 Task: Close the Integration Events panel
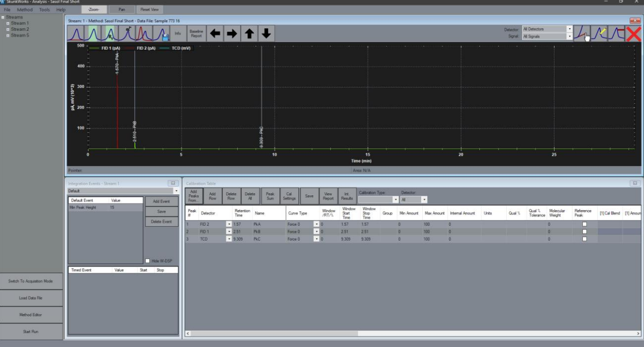pos(173,183)
